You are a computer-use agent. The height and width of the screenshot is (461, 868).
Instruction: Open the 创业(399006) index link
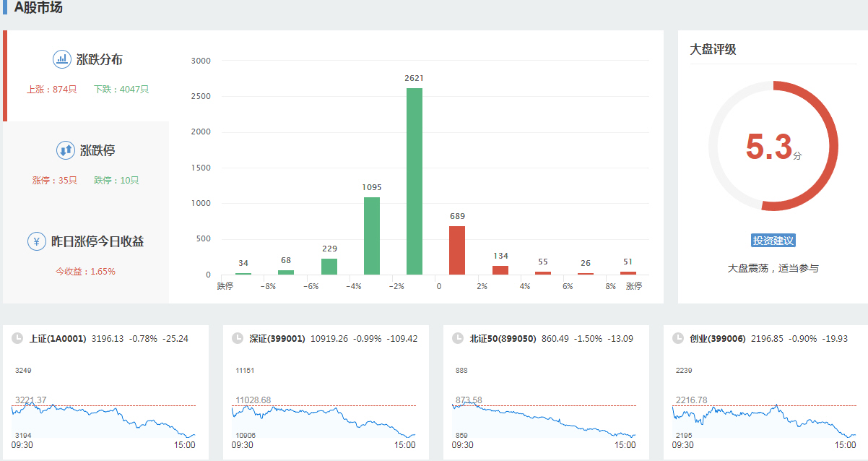pyautogui.click(x=717, y=338)
